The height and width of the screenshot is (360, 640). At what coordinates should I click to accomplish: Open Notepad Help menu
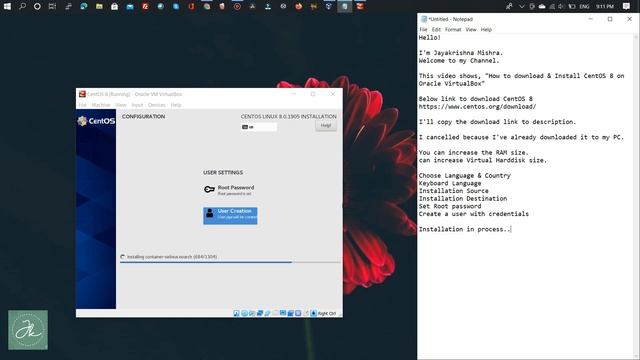point(486,29)
